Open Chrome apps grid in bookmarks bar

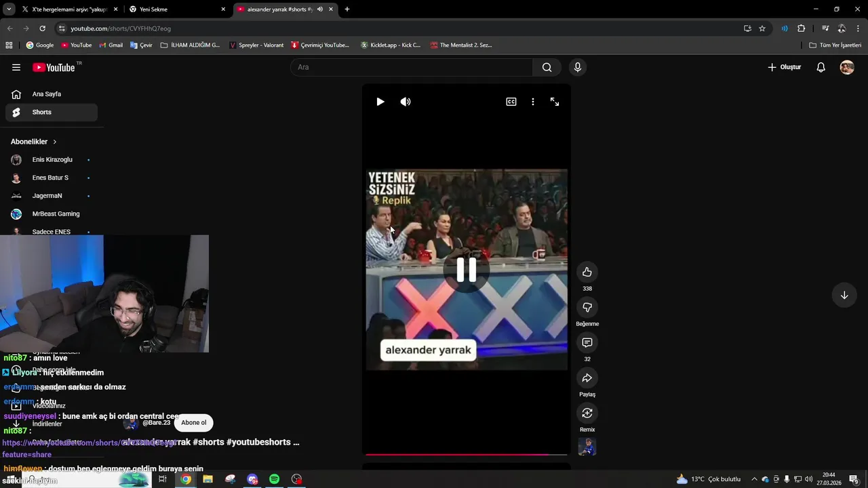point(9,45)
